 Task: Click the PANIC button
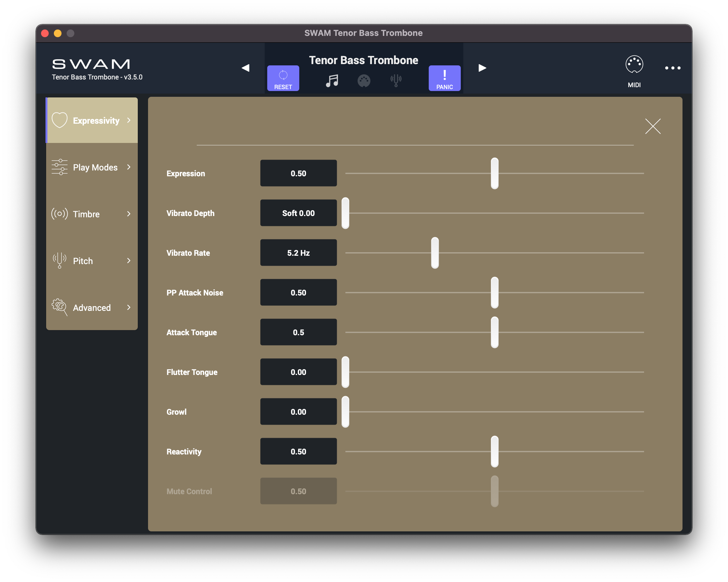click(444, 78)
